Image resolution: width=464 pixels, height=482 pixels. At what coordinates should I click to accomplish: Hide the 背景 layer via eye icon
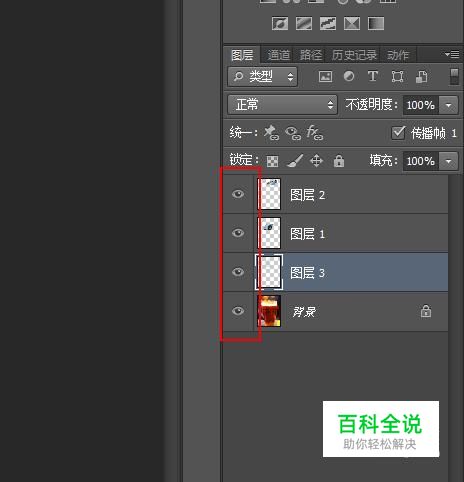[x=238, y=311]
